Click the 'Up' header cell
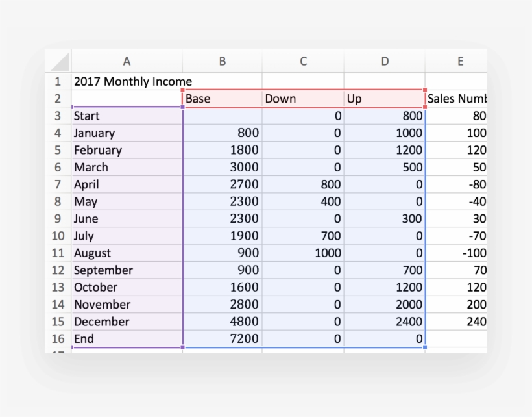This screenshot has height=417, width=532. tap(385, 99)
